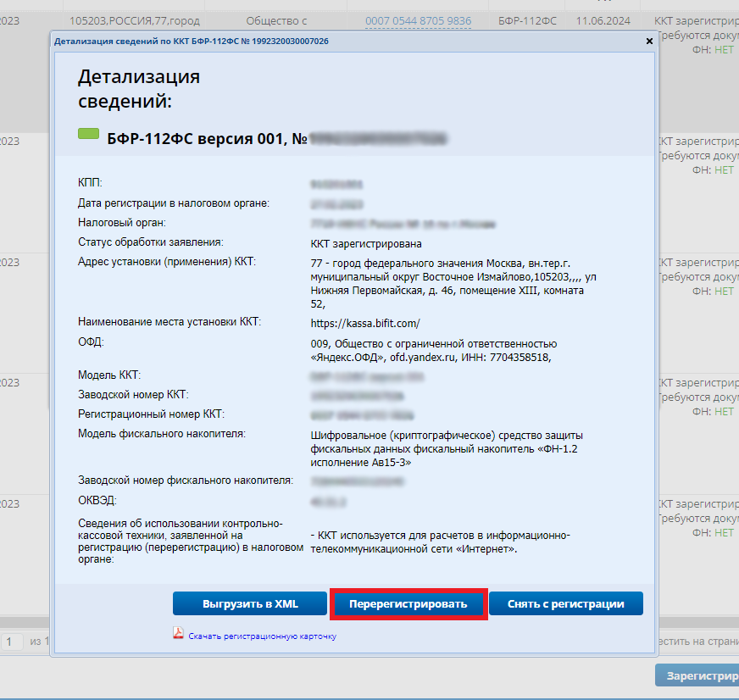Click status value ККТ зарегистрирована
The image size is (739, 700).
366,244
